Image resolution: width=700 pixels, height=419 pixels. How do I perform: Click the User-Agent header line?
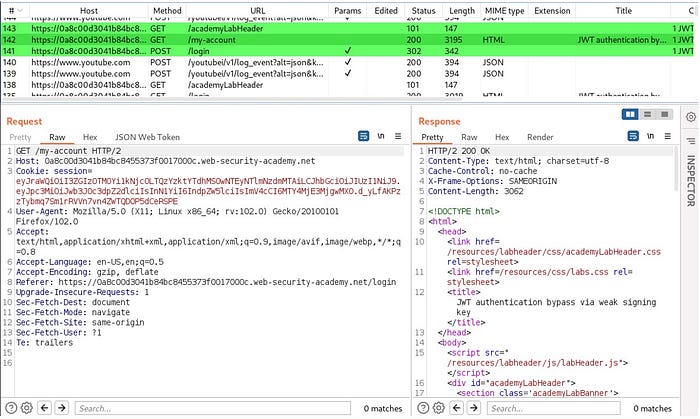177,216
